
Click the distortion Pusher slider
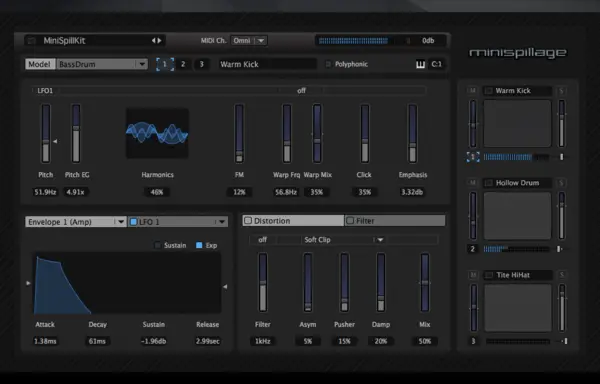(344, 283)
